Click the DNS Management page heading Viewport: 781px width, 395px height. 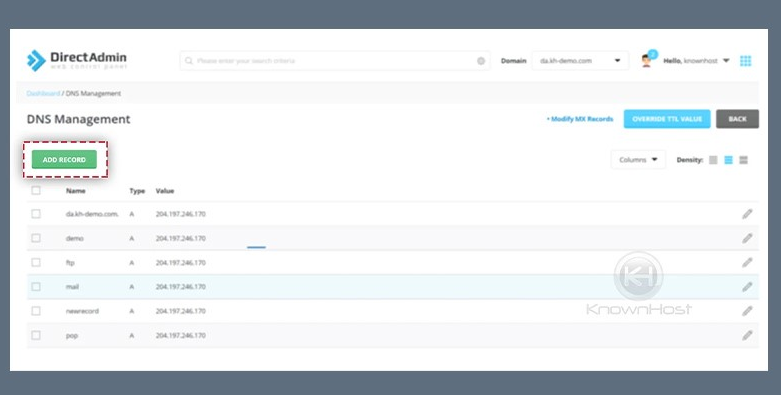[x=78, y=119]
